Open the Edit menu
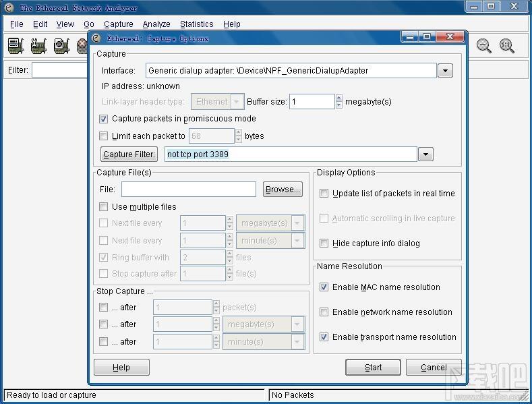The image size is (532, 404). pyautogui.click(x=40, y=24)
